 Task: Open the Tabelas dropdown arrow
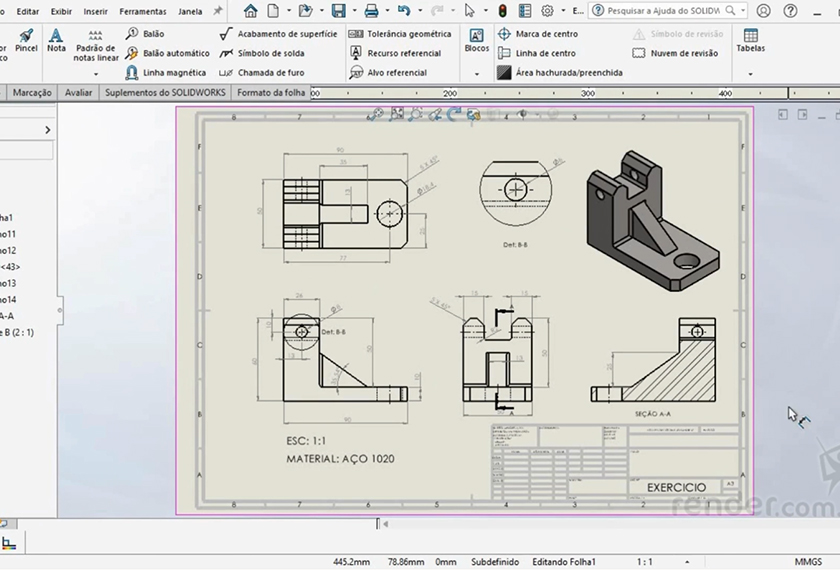tap(751, 74)
